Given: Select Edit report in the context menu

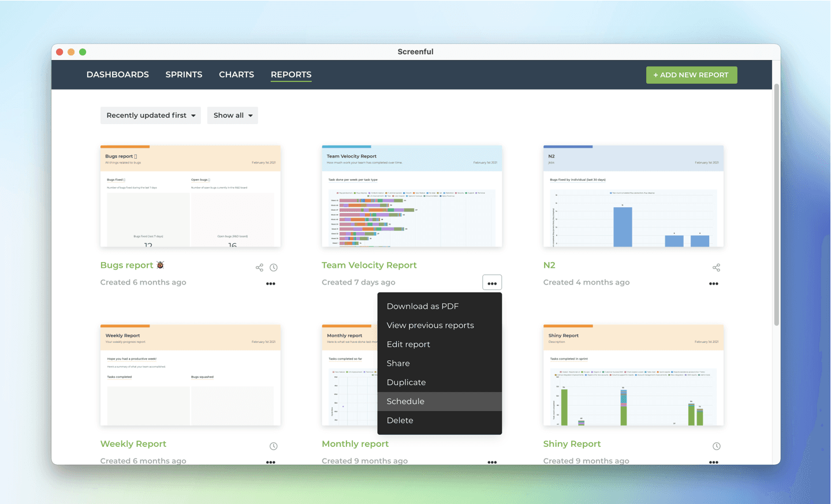Looking at the screenshot, I should click(x=439, y=344).
